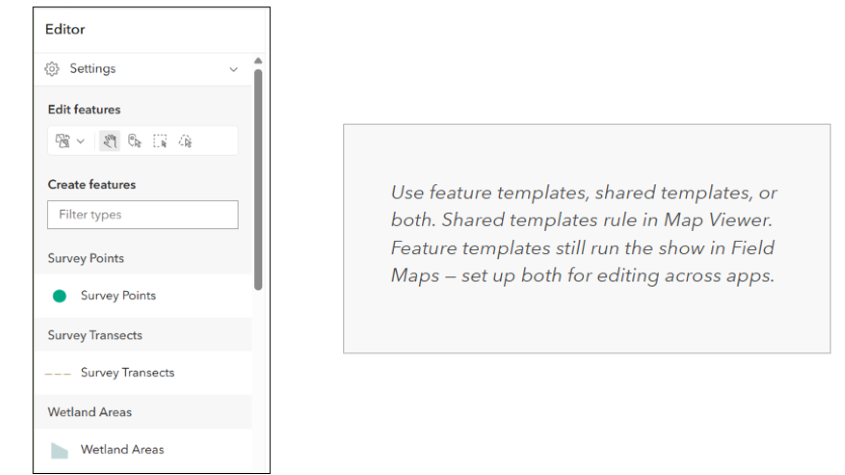
Task: Click the Survey Points group header
Action: pos(86,258)
